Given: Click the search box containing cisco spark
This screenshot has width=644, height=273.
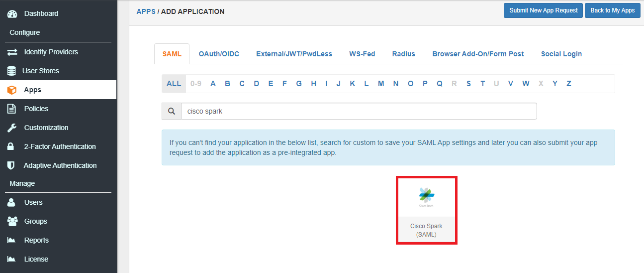Looking at the screenshot, I should (359, 111).
